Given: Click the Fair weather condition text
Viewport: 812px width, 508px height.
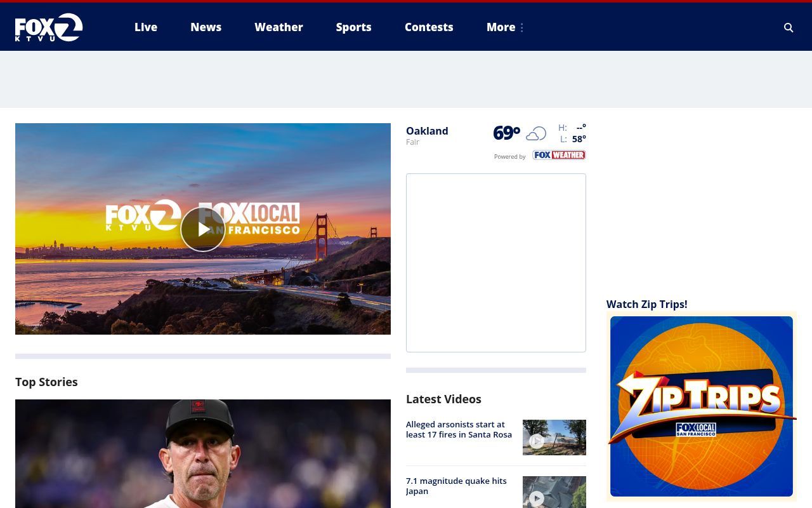Looking at the screenshot, I should point(412,142).
